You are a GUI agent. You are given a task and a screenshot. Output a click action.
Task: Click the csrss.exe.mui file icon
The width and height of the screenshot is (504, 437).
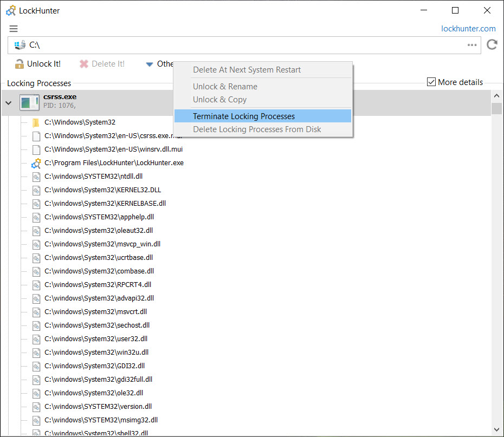pos(36,136)
